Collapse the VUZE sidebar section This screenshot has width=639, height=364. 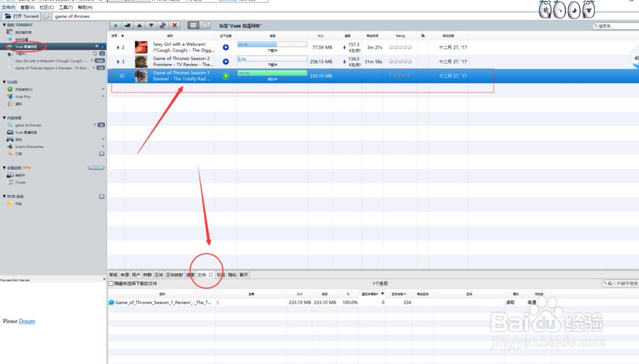(4, 82)
